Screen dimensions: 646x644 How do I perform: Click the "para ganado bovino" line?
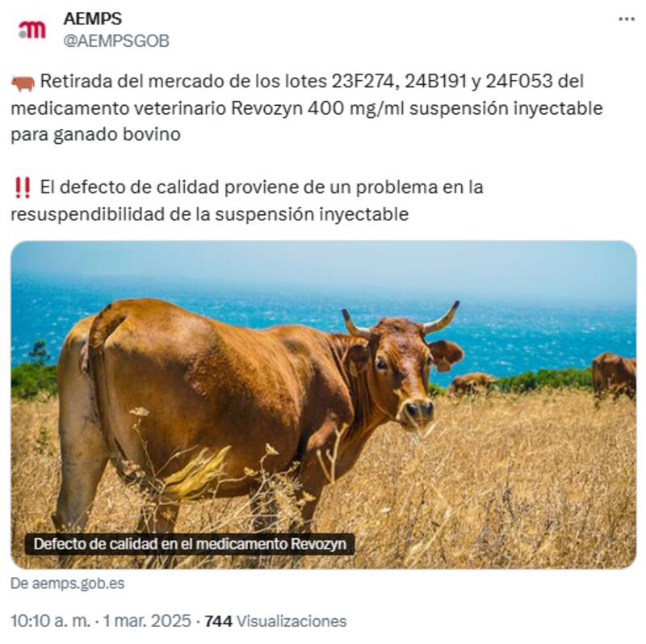95,135
